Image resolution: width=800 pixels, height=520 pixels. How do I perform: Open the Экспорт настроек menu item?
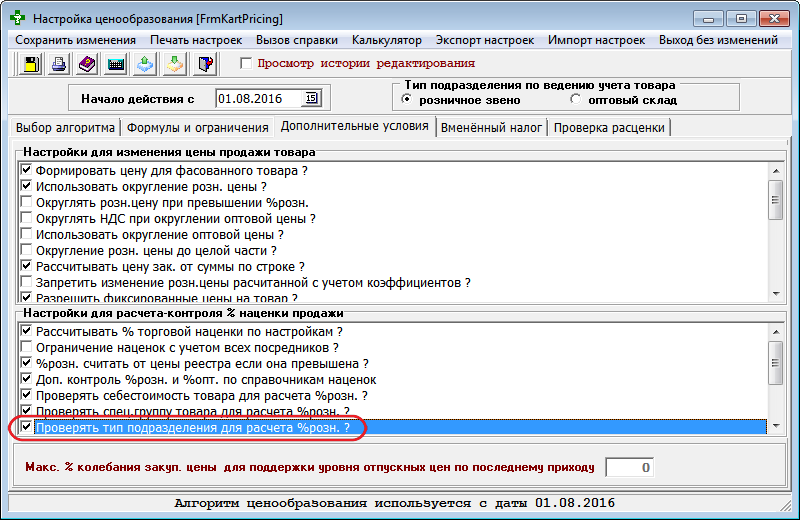pyautogui.click(x=485, y=40)
